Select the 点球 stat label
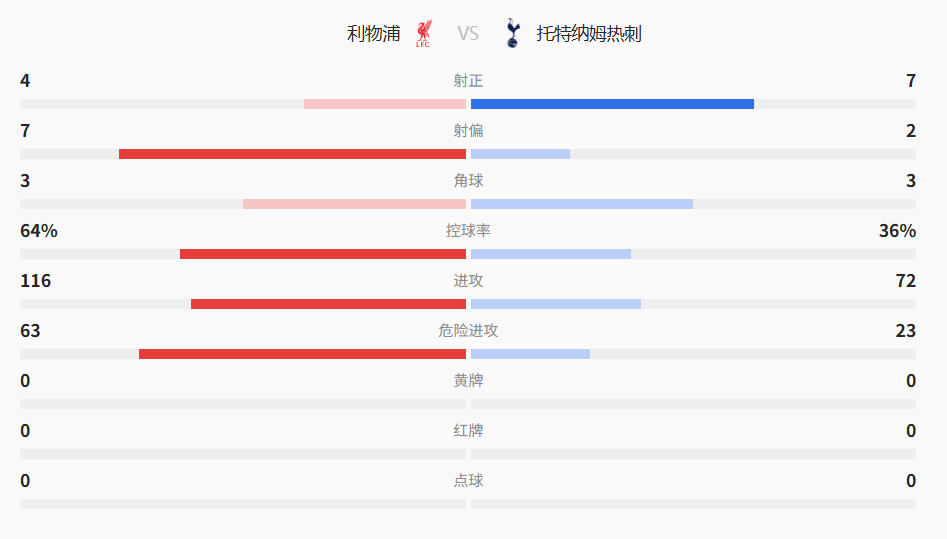Screen dimensions: 947x539 [468, 481]
